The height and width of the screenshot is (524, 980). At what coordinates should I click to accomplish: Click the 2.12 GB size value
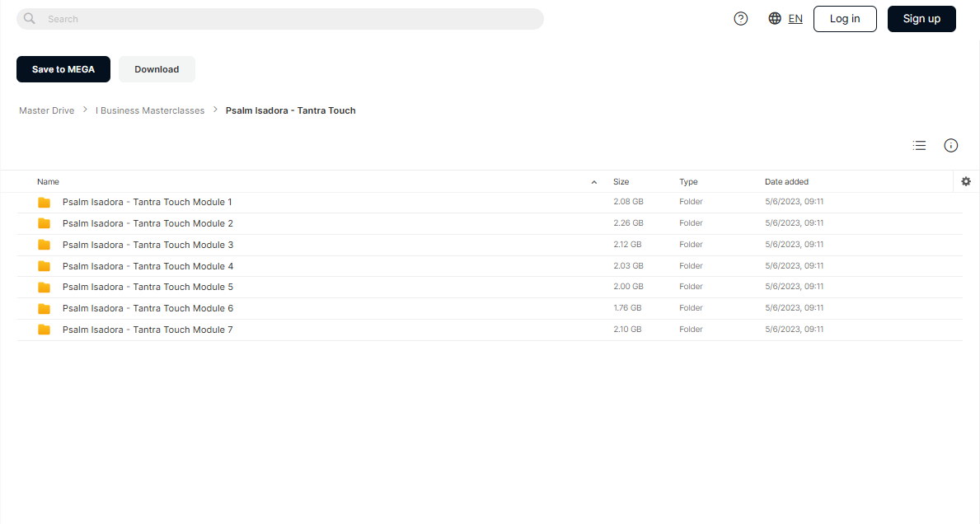[627, 244]
